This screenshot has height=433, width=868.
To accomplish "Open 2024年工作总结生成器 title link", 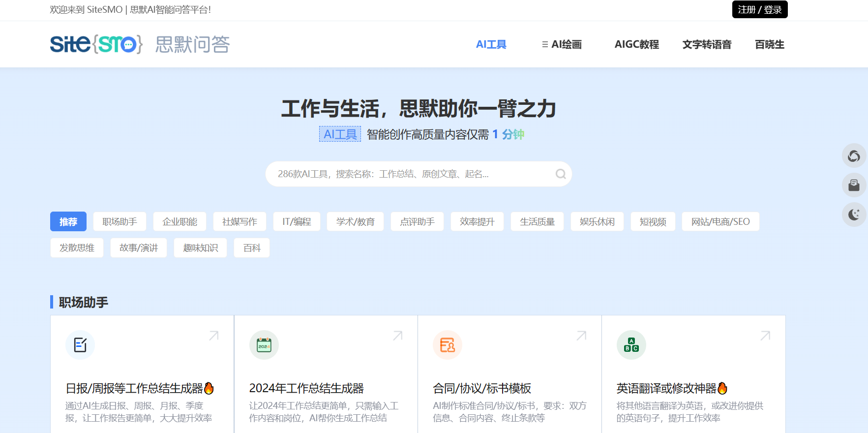I will tap(306, 388).
